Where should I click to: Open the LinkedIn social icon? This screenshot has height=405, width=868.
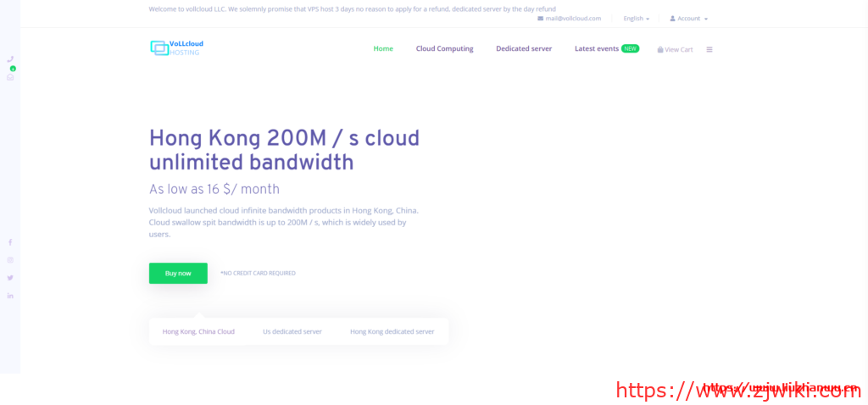10,296
